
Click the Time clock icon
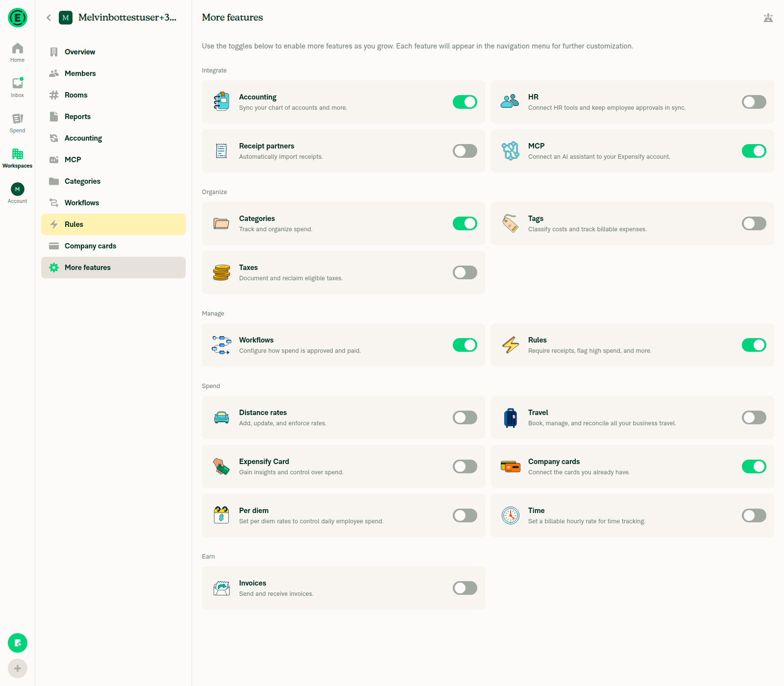click(511, 515)
